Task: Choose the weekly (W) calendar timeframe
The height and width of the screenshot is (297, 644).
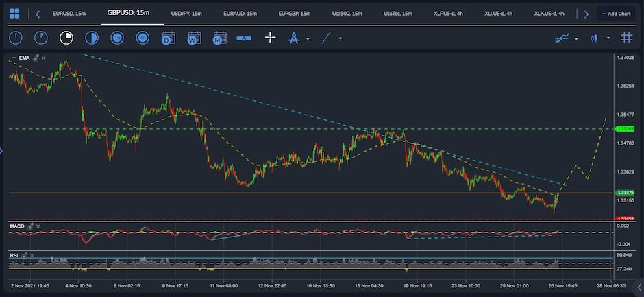Action: pos(195,38)
